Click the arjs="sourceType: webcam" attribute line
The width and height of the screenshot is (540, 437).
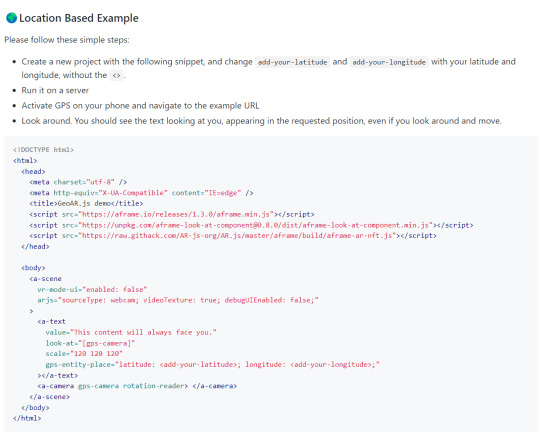(178, 300)
